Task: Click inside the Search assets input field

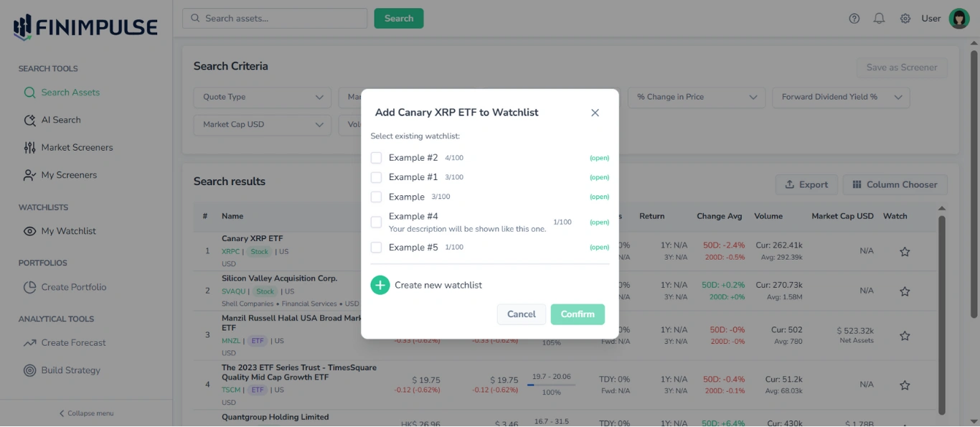Action: tap(274, 18)
